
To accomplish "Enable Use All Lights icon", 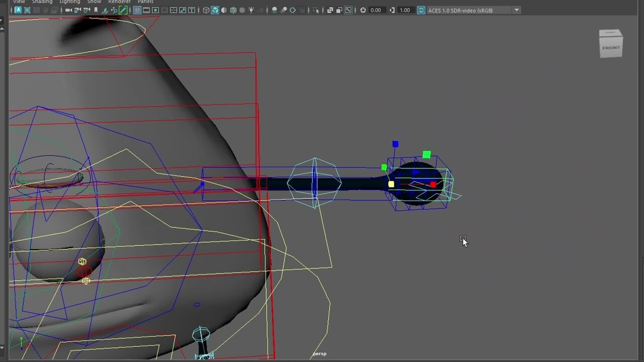I will click(251, 10).
